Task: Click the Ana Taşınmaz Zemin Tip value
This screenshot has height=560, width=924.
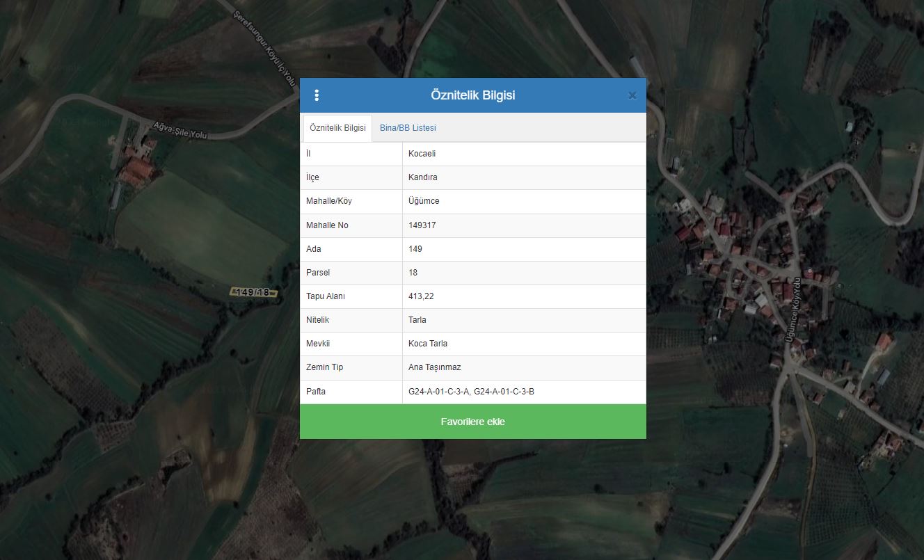Action: click(x=434, y=367)
